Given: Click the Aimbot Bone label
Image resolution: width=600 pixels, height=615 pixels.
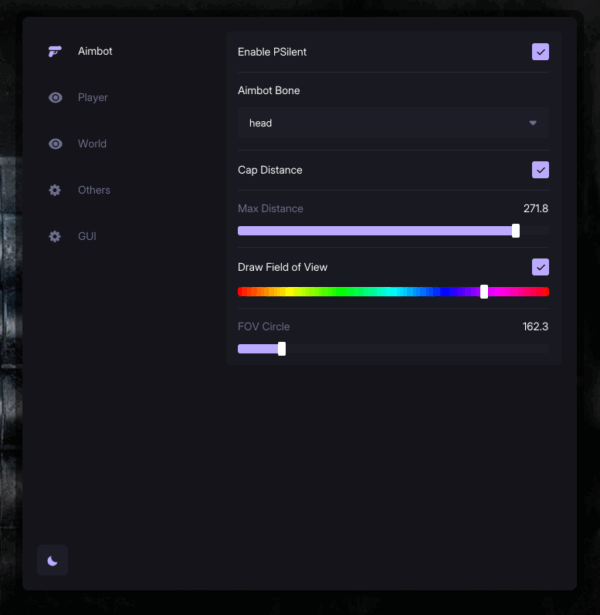Looking at the screenshot, I should pos(269,90).
